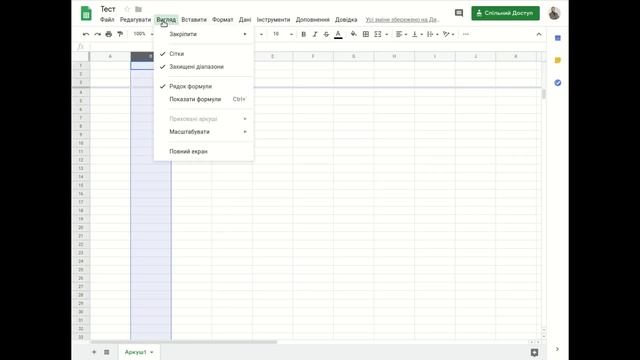Click the Undo arrow icon

86,34
